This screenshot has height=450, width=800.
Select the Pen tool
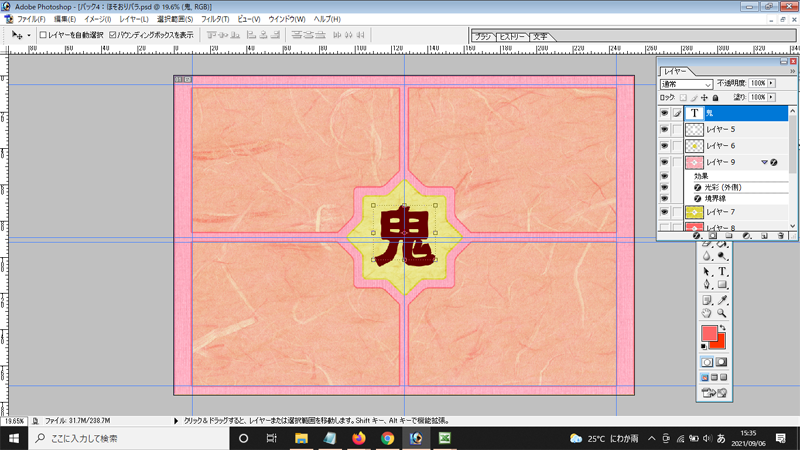click(x=707, y=285)
